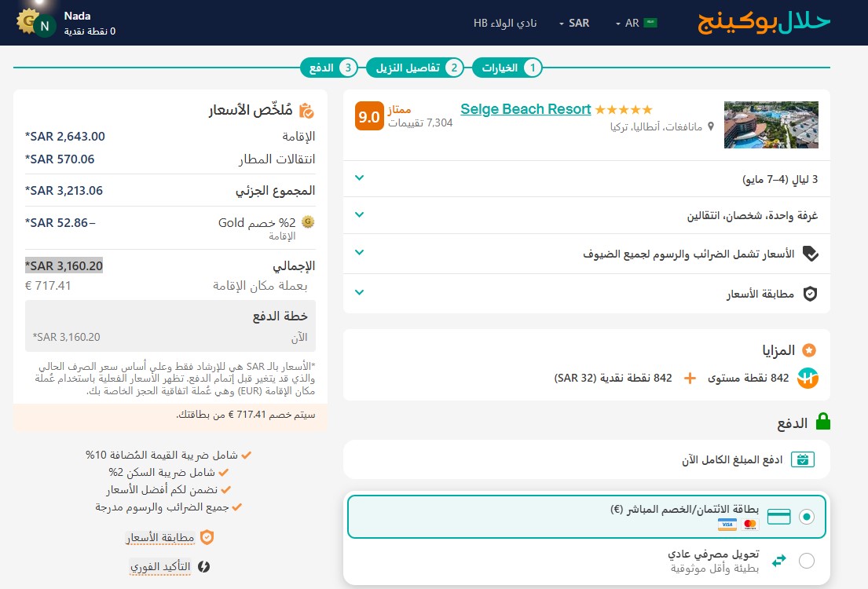Image resolution: width=868 pixels, height=589 pixels.
Task: Click the subtotal SAR 3,213.06
Action: 64,190
